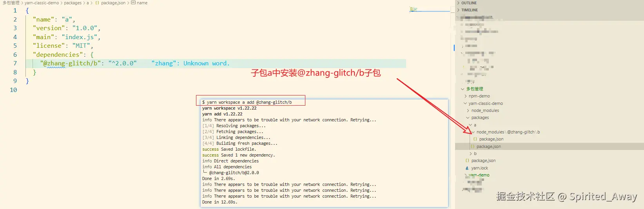Click the yarn.lock file icon
The height and width of the screenshot is (209, 644).
click(467, 168)
